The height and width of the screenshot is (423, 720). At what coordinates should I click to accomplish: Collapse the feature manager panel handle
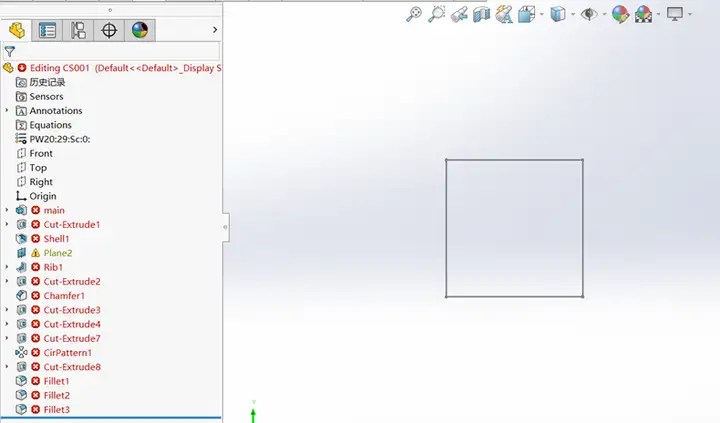(x=225, y=227)
